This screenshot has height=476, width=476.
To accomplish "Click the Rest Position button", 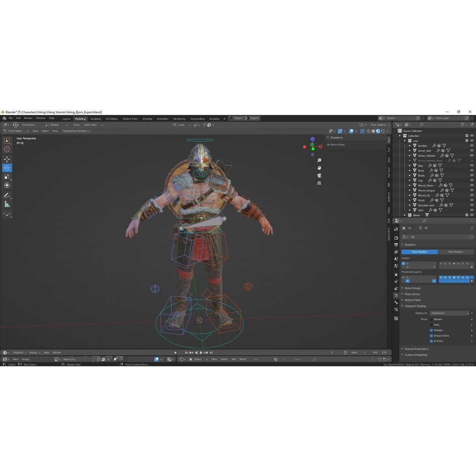I will click(x=456, y=252).
